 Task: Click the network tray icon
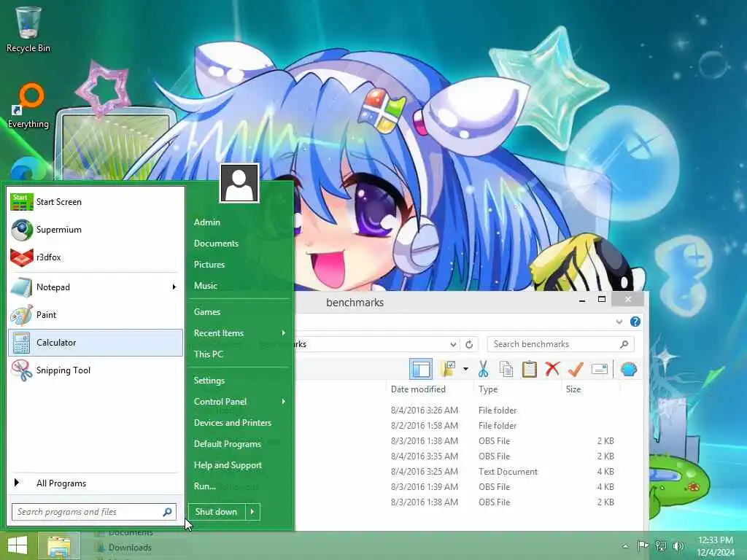click(660, 545)
